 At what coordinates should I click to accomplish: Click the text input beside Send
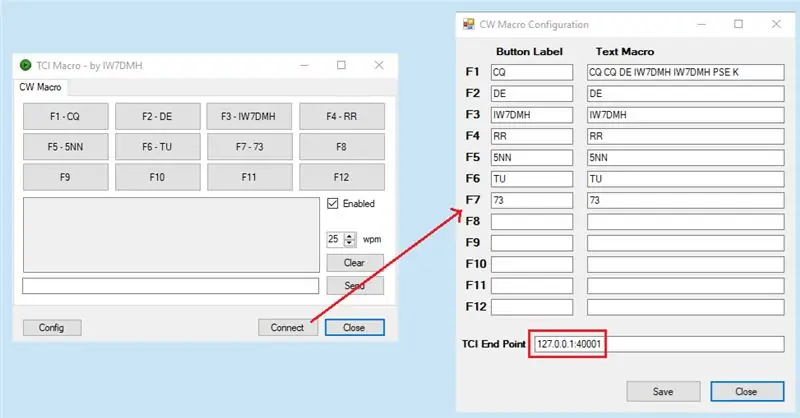click(170, 286)
